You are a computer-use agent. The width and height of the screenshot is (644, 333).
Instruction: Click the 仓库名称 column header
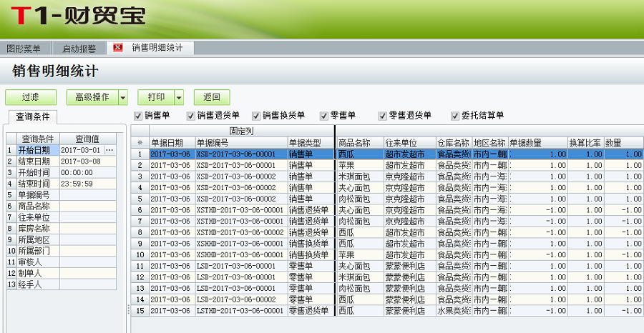coord(454,143)
